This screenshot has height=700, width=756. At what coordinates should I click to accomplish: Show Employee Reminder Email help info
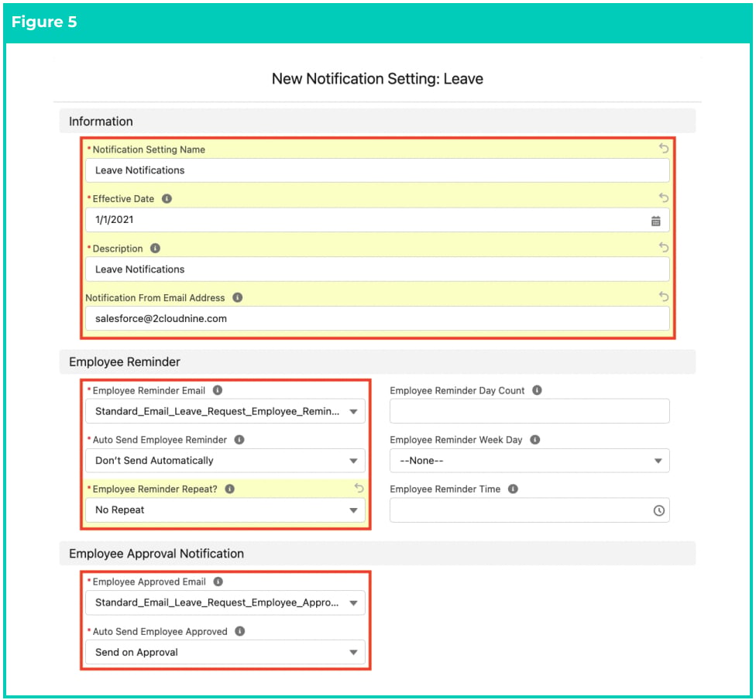[218, 390]
